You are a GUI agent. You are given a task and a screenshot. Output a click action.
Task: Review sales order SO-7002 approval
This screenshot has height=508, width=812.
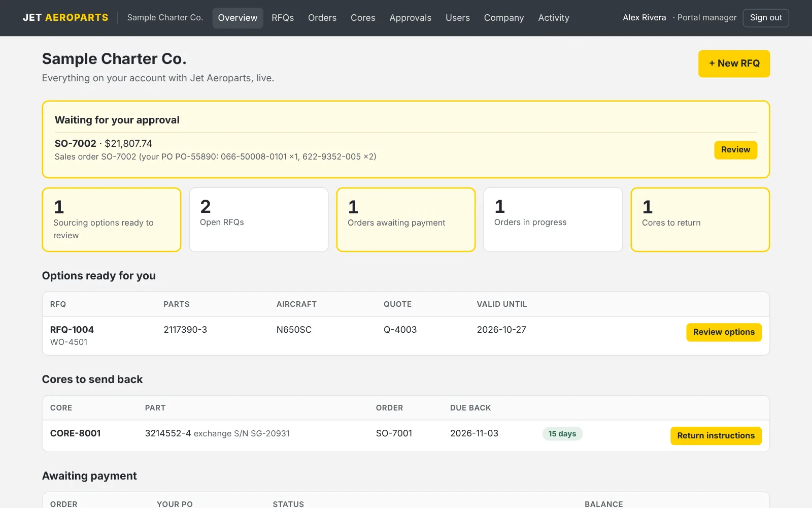[735, 150]
